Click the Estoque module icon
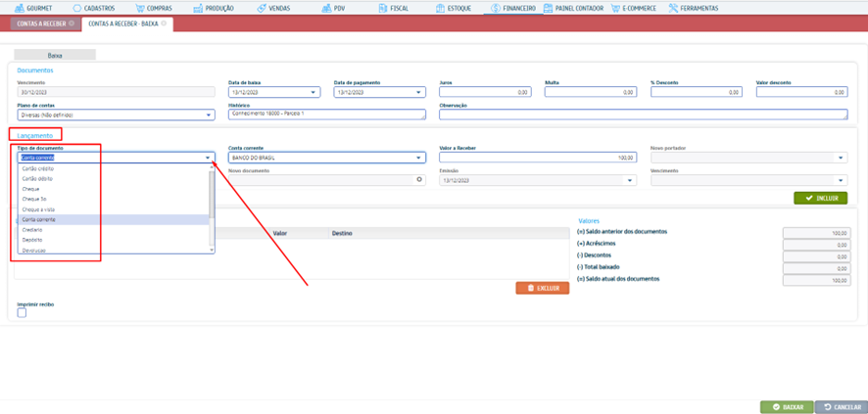Image resolution: width=868 pixels, height=414 pixels. [x=441, y=8]
